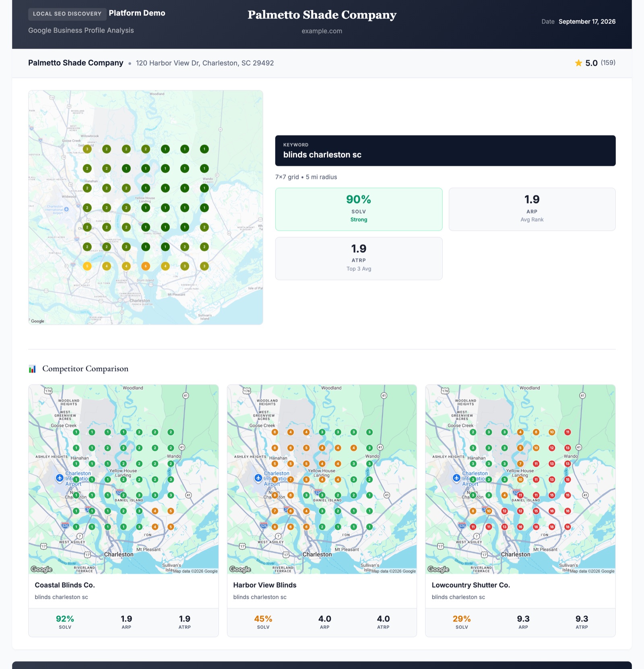Click the route 176 shield on the Harbor View Blinds map

coord(247,391)
